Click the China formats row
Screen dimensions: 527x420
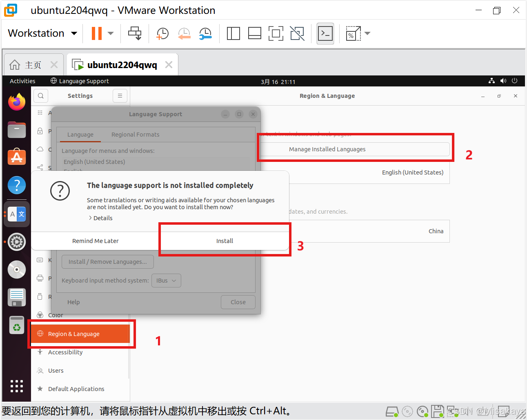[x=369, y=231]
